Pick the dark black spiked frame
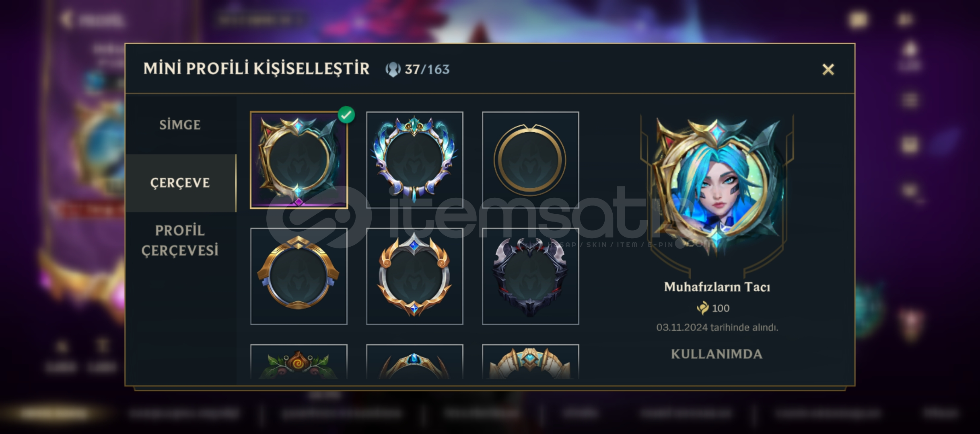 [x=530, y=276]
